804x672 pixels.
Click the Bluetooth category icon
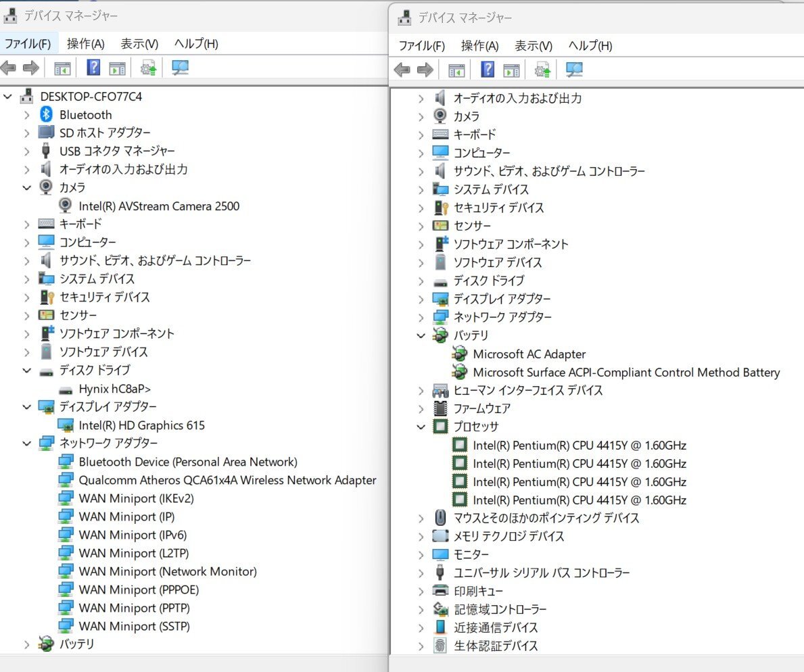click(46, 114)
